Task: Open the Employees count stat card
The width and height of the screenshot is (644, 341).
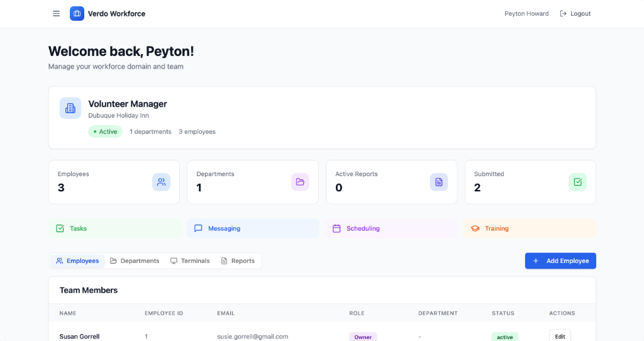Action: coord(114,182)
